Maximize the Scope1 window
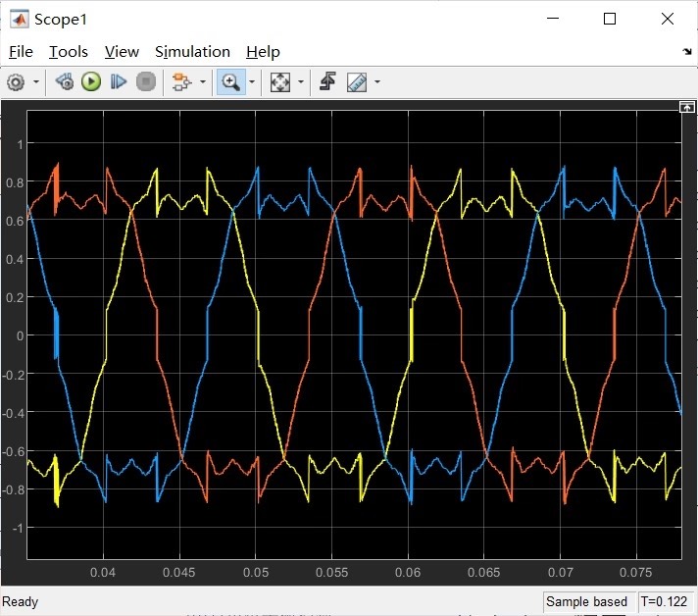 coord(610,19)
